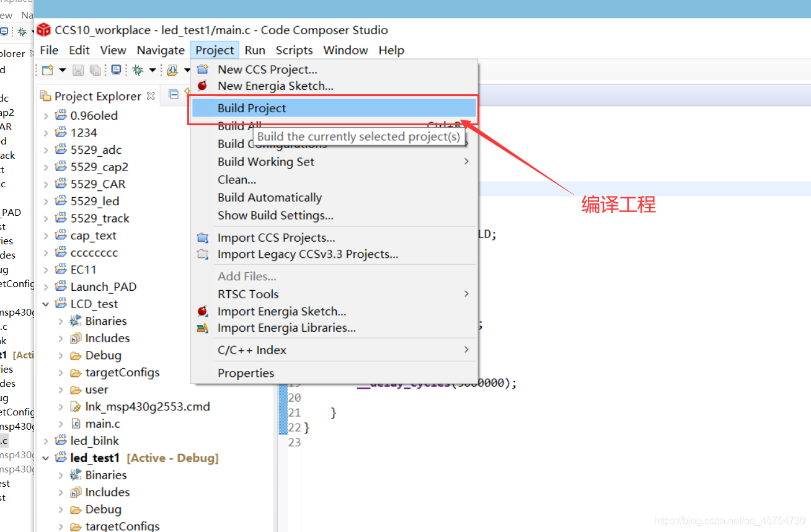Click Build Project in the Project menu
Image resolution: width=811 pixels, height=532 pixels.
coord(334,108)
